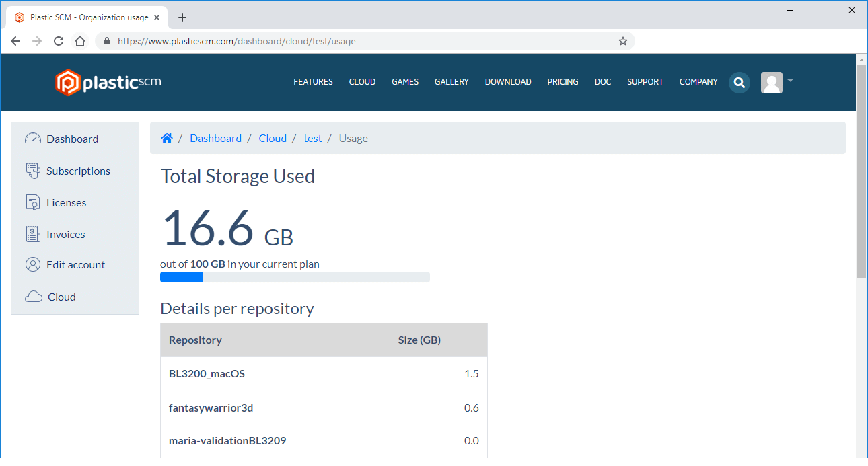
Task: Click Cloud breadcrumb link
Action: click(x=273, y=138)
